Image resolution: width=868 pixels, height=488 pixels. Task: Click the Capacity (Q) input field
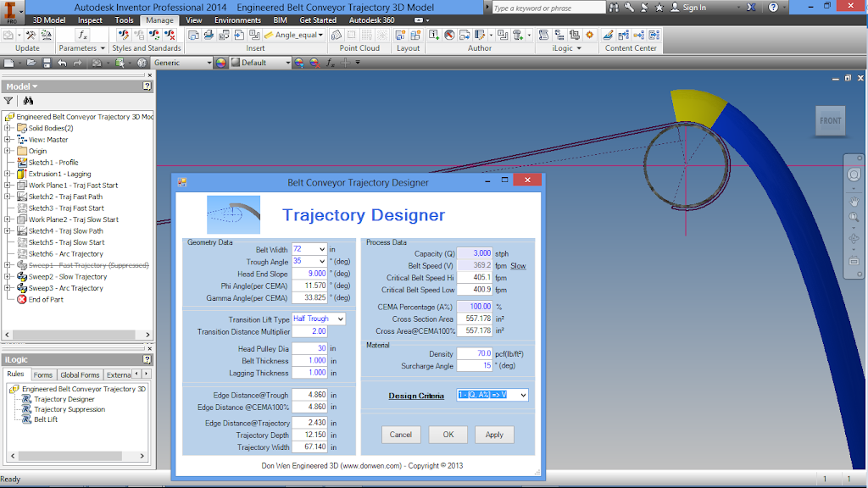475,252
